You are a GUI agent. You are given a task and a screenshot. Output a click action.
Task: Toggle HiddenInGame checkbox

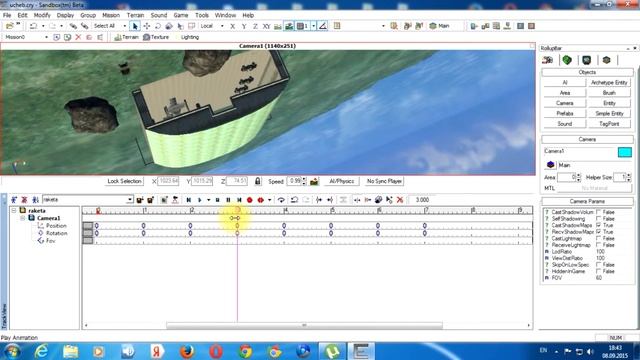click(598, 271)
